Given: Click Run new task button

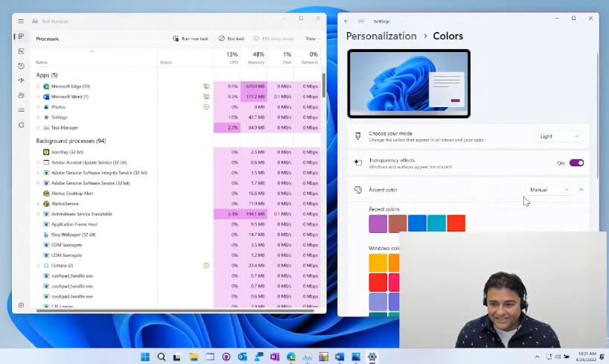Looking at the screenshot, I should 191,39.
